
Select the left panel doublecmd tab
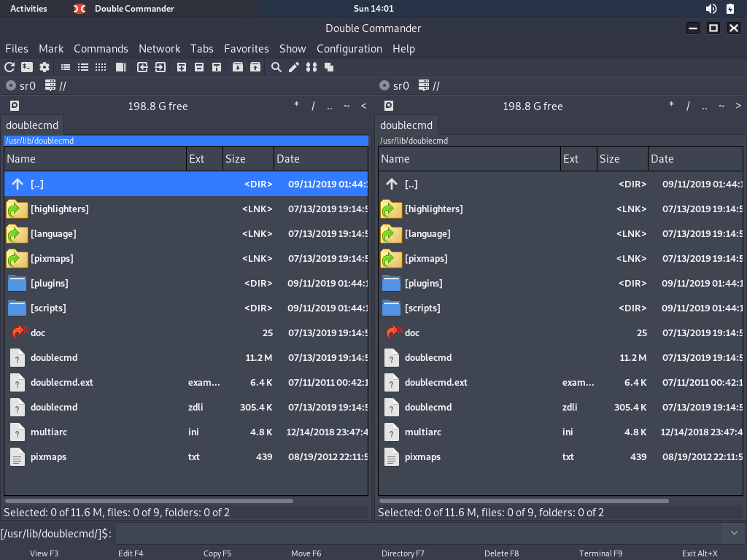(x=32, y=125)
